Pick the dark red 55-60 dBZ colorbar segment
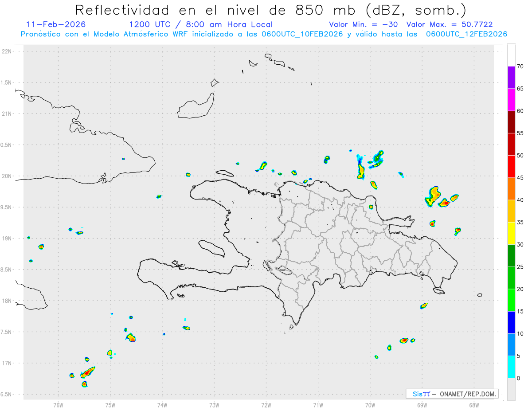 (x=511, y=122)
